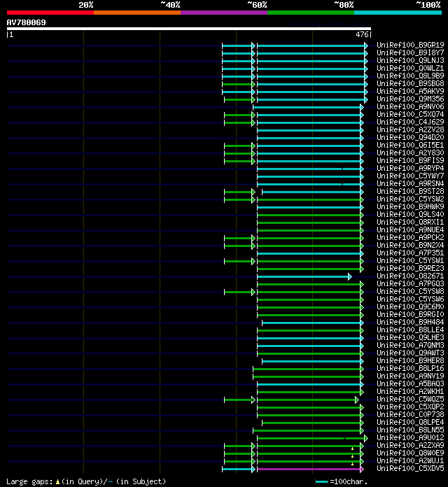Choose the UniRef100_B9N2X4 row label
Screen dimensions: 448x487
[x=410, y=246]
